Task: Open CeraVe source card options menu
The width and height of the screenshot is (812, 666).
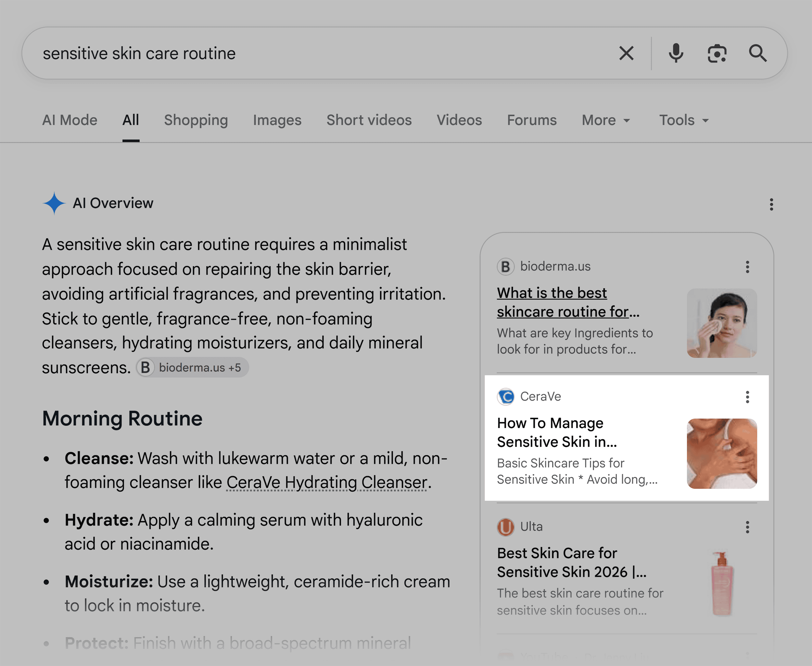Action: point(747,397)
